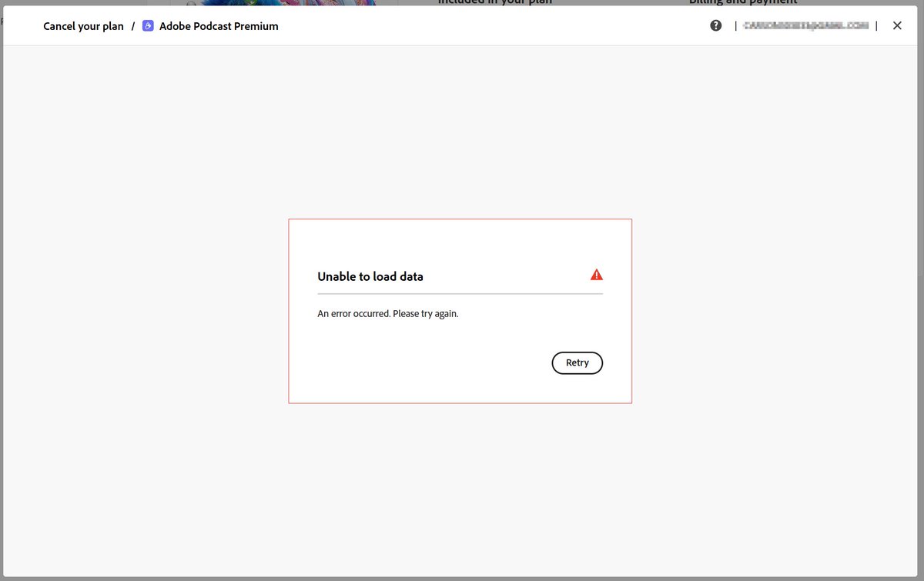Select the Cancel your plan breadcrumb
The width and height of the screenshot is (924, 581).
tap(83, 26)
